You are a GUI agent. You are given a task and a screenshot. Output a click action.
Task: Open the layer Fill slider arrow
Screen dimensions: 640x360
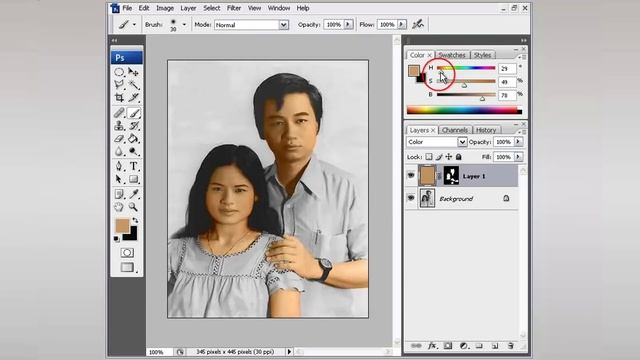click(518, 157)
